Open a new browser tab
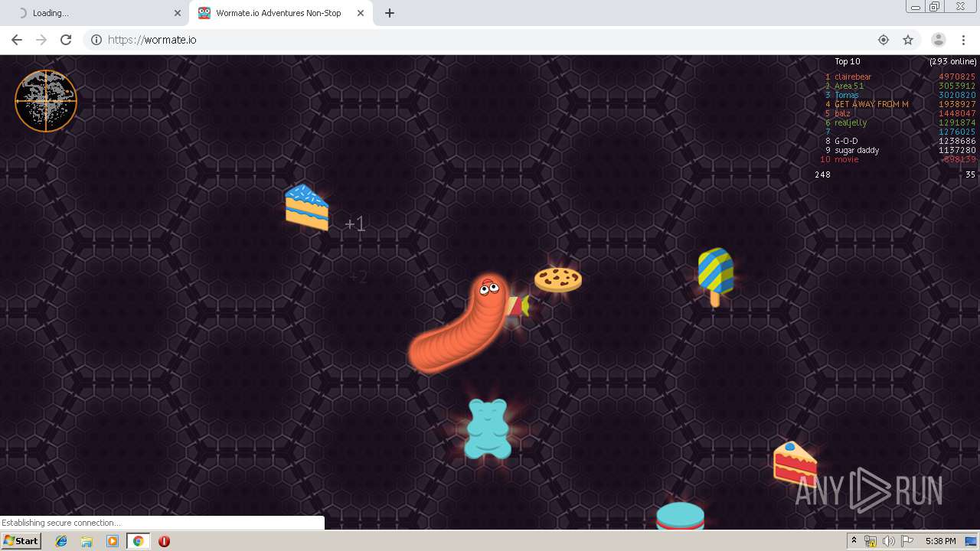980x551 pixels. point(390,13)
